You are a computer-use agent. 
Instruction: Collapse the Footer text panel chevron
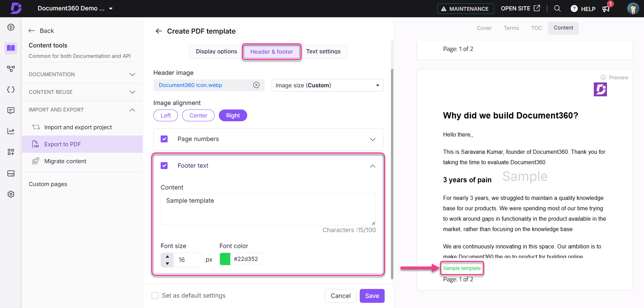click(373, 166)
